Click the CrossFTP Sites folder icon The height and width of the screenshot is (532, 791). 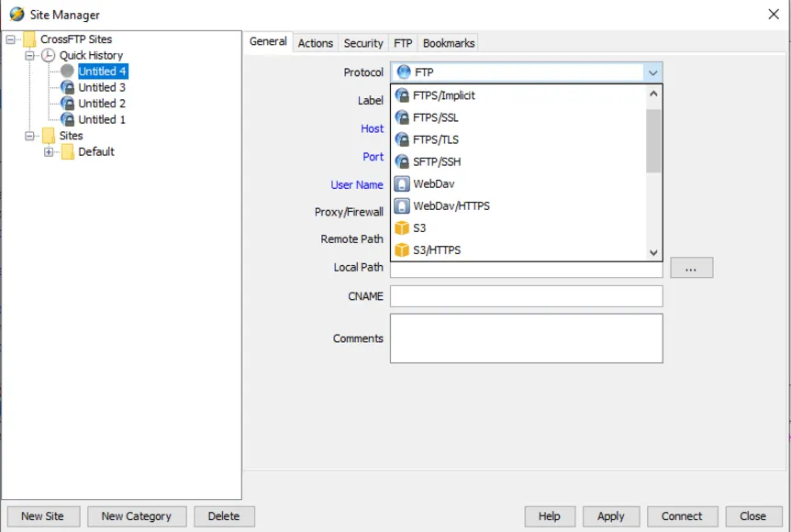(29, 39)
